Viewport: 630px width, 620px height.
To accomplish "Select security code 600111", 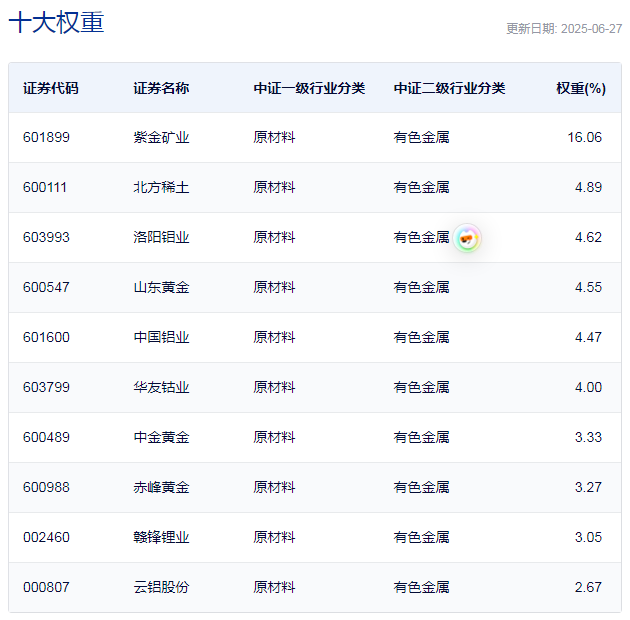I will 45,187.
